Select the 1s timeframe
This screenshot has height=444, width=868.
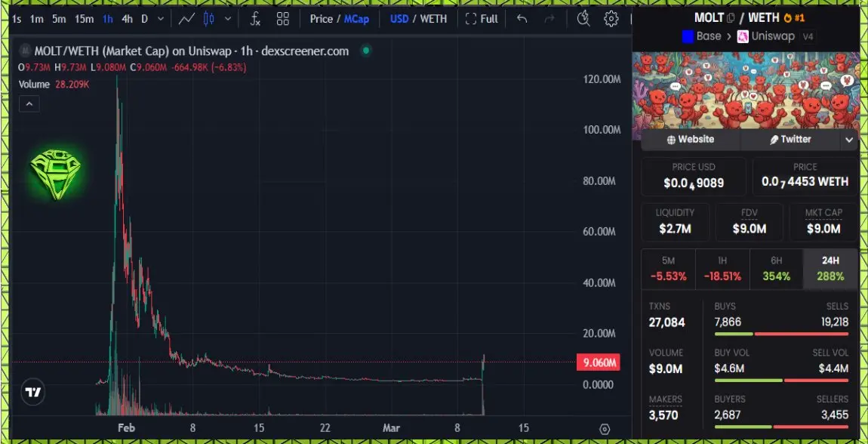17,19
